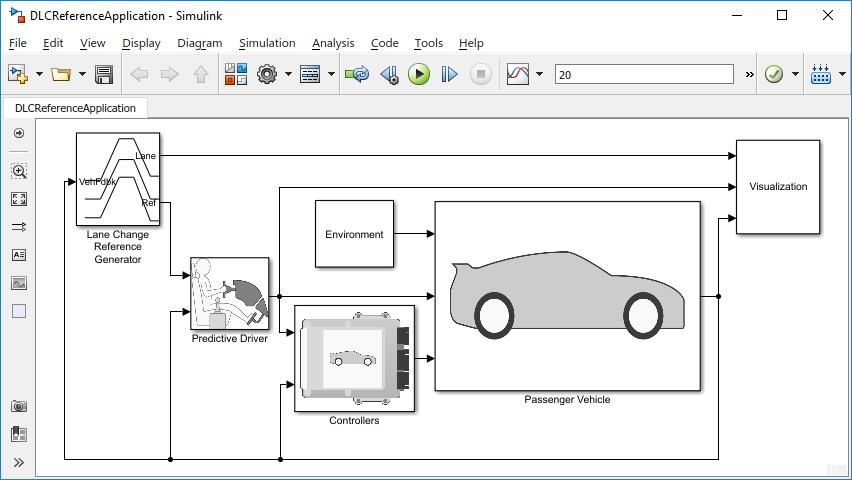Click the Update Diagram icon

pyautogui.click(x=357, y=74)
